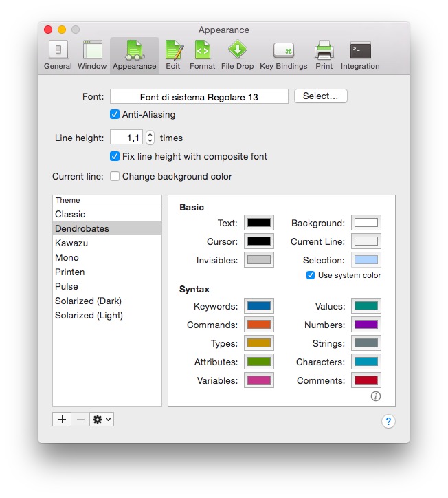Select the Mono theme

[x=107, y=257]
